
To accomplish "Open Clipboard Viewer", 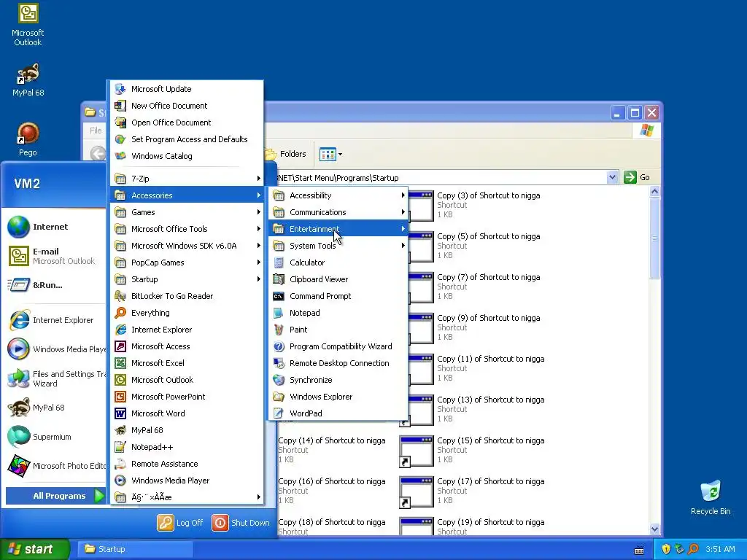I will [x=338, y=279].
